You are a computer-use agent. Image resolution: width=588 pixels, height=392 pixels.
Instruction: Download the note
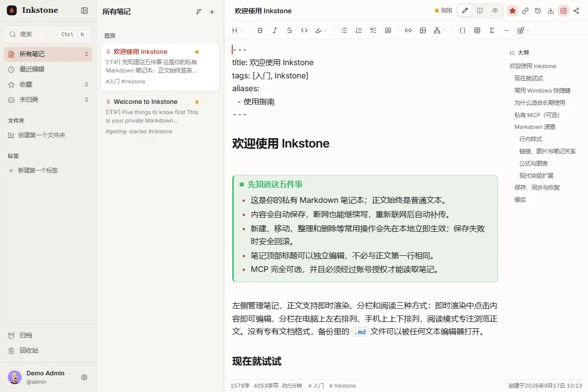pos(551,11)
